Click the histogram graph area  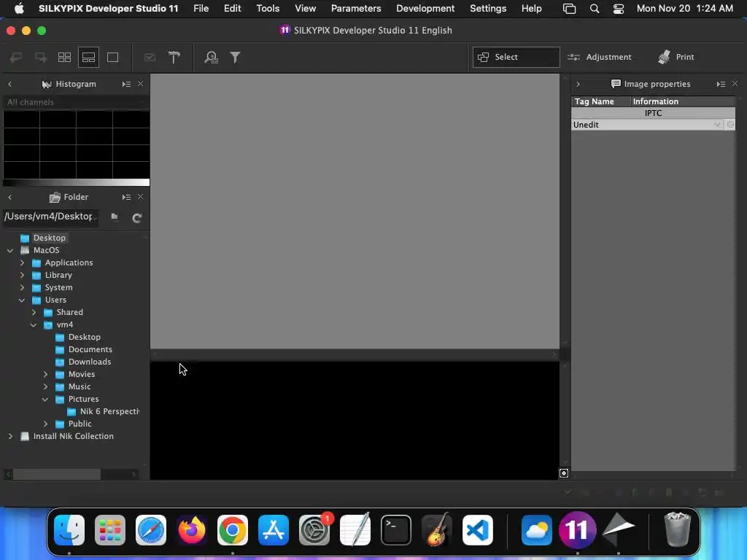coord(76,145)
